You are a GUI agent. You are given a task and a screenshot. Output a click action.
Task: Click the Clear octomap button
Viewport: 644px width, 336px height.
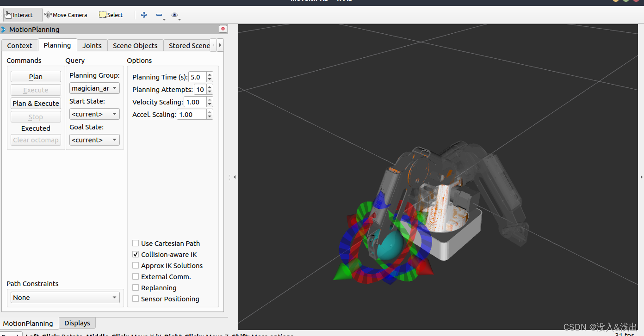pyautogui.click(x=36, y=140)
